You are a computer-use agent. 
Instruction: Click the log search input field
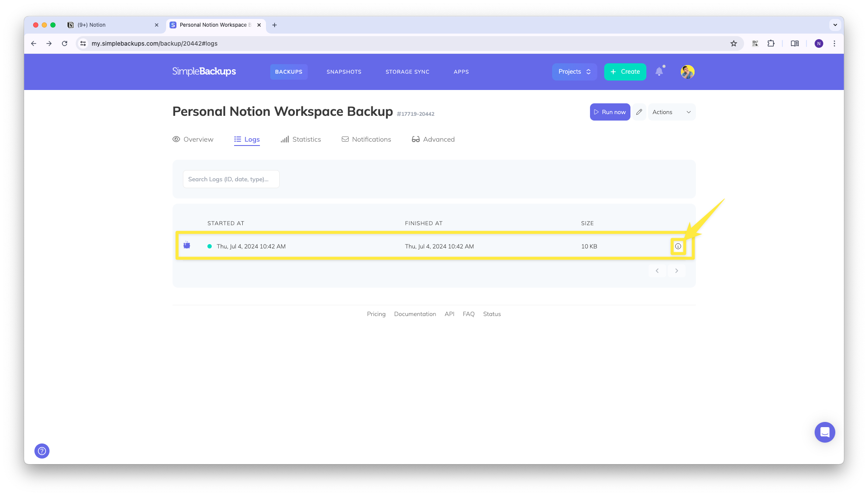pos(231,179)
